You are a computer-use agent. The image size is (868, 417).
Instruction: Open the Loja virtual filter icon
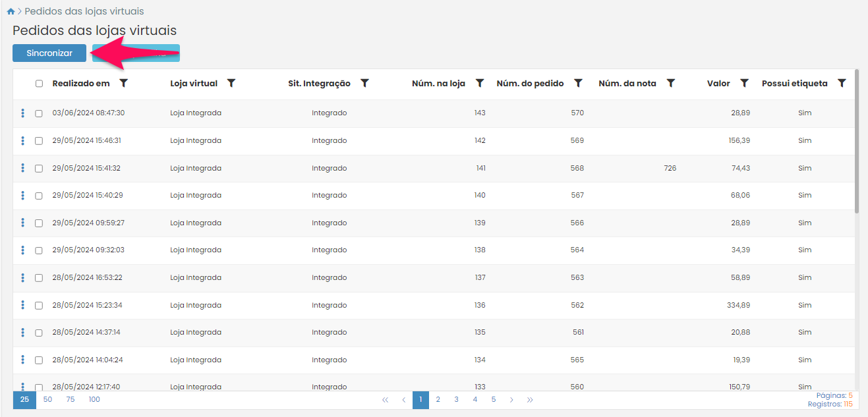pos(231,84)
